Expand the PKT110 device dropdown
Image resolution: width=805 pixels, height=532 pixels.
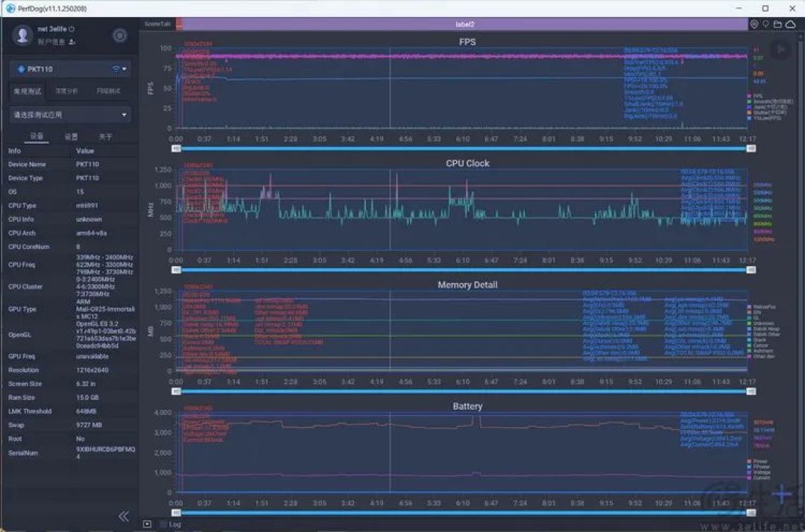(x=70, y=69)
